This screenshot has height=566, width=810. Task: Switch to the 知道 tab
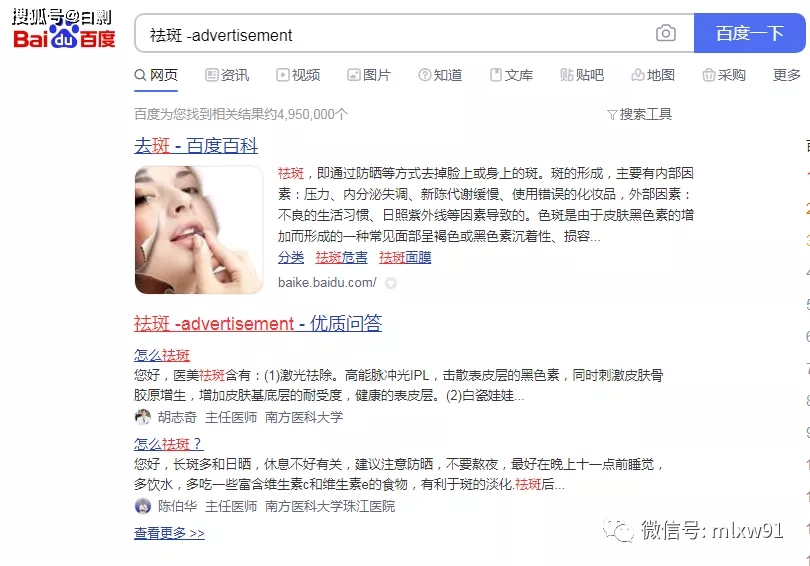coord(440,75)
